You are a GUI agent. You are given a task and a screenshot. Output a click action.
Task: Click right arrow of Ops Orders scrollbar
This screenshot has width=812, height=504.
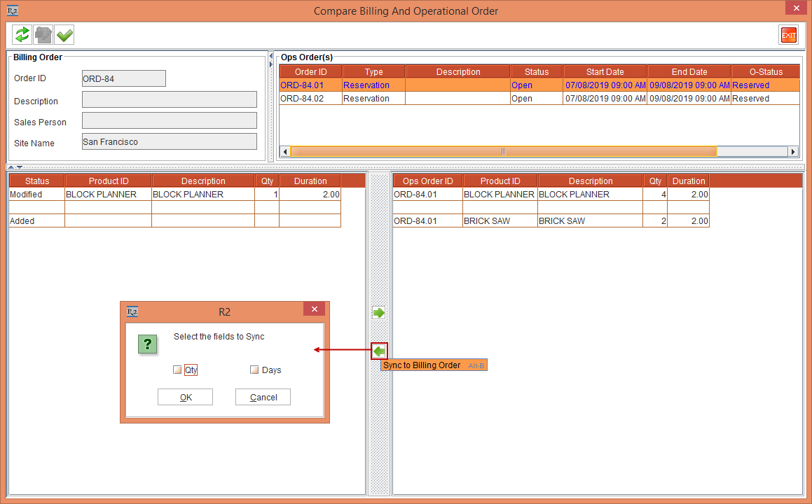pos(792,150)
